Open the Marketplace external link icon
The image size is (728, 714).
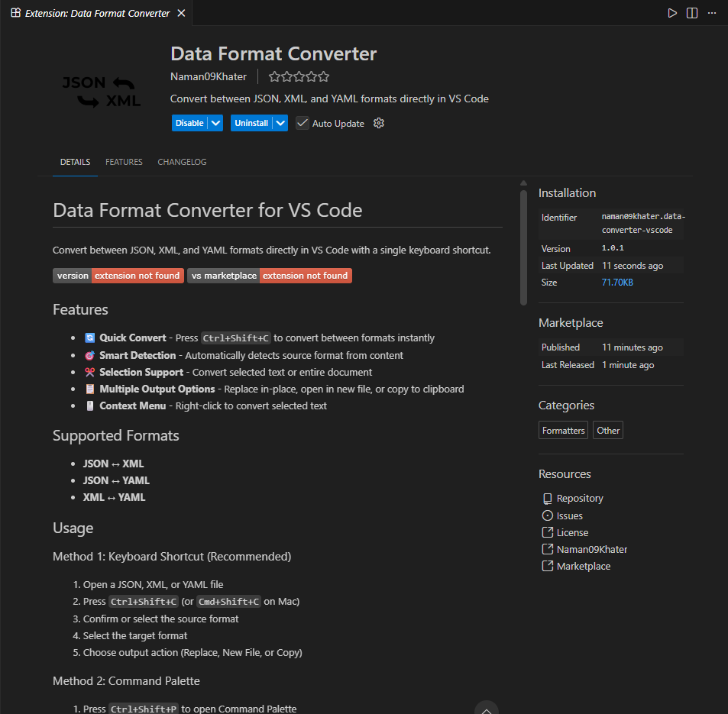[x=547, y=566]
